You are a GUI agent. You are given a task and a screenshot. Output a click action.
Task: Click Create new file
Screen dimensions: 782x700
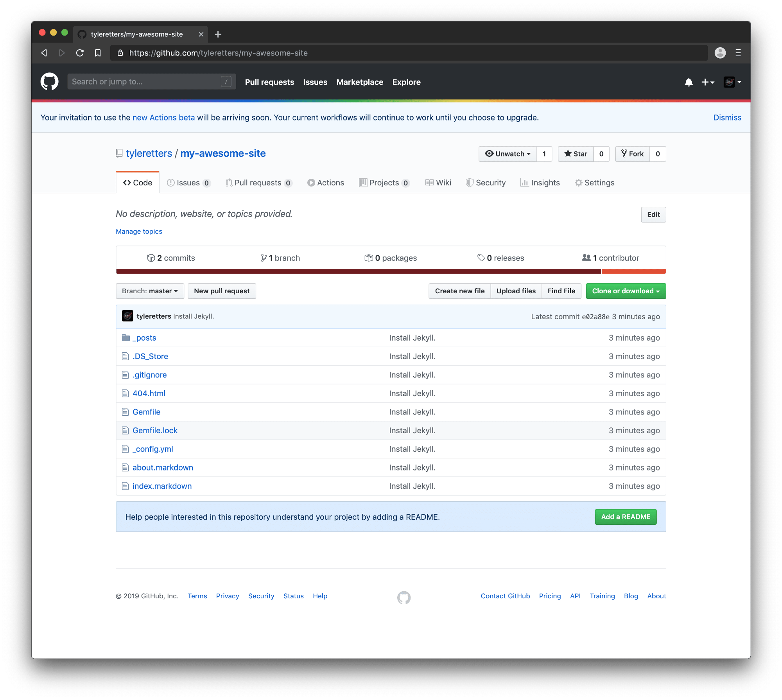459,291
